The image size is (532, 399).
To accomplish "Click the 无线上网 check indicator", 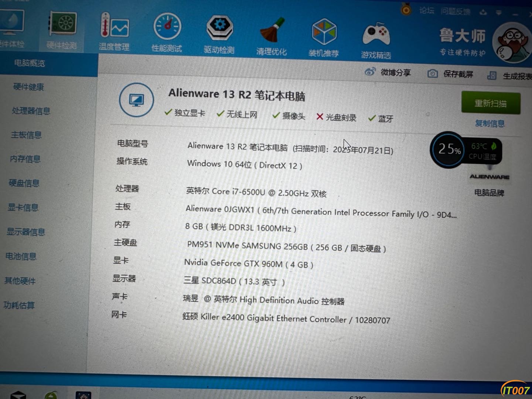I will point(237,114).
